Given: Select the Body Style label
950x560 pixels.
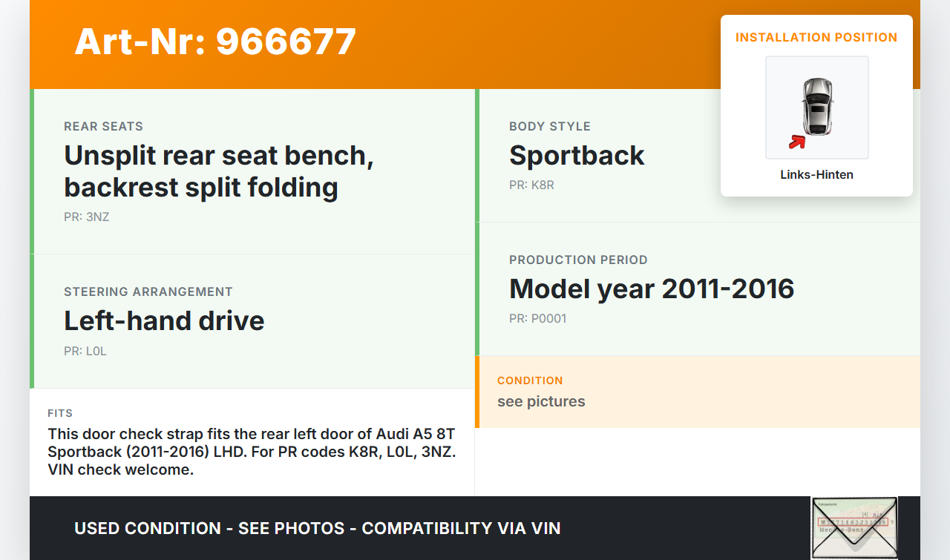Looking at the screenshot, I should tap(550, 127).
